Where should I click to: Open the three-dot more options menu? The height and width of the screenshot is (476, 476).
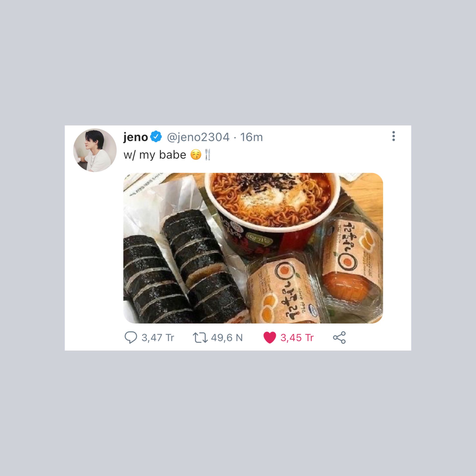[393, 136]
